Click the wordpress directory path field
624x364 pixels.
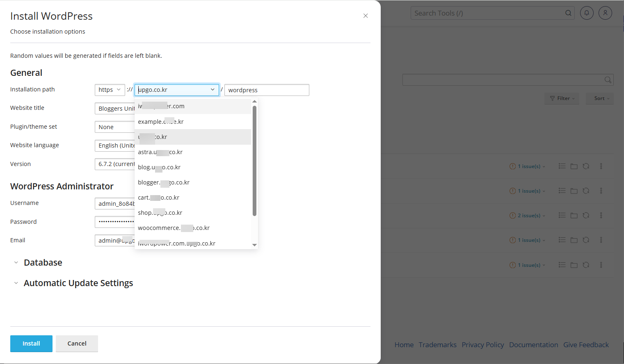click(267, 90)
